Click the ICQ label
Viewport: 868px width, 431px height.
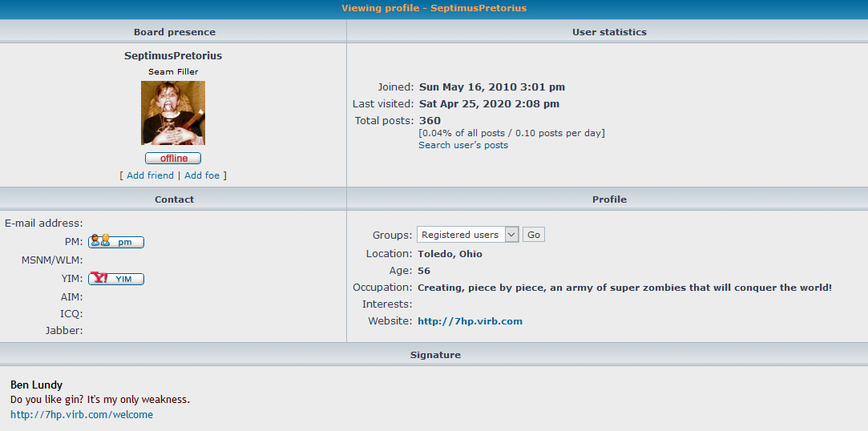71,314
